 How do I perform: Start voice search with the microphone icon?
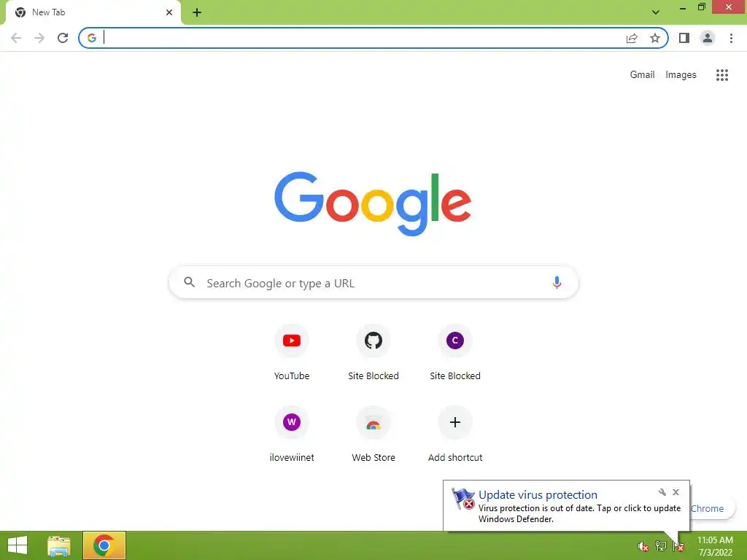pos(557,282)
